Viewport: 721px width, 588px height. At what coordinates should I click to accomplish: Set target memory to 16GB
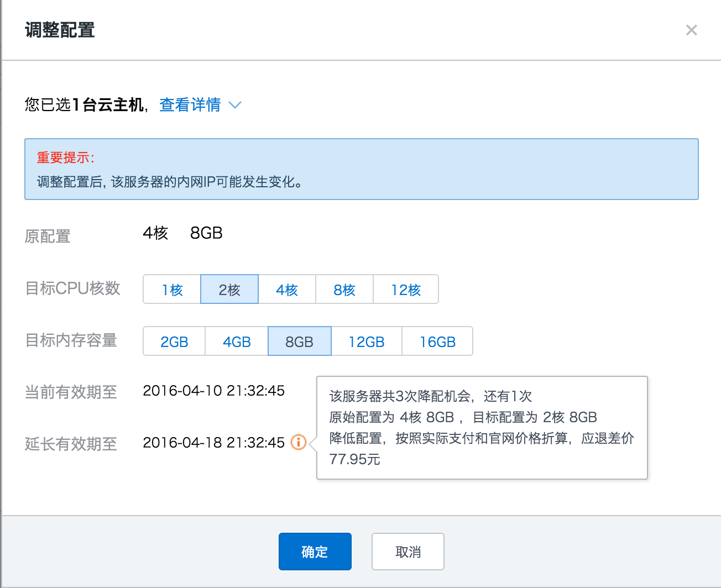pyautogui.click(x=437, y=341)
